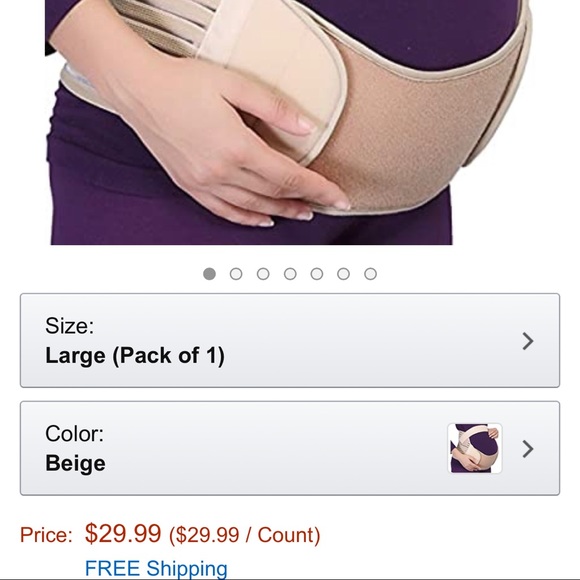
Task: Open the main maternity belt product image
Action: 289,122
